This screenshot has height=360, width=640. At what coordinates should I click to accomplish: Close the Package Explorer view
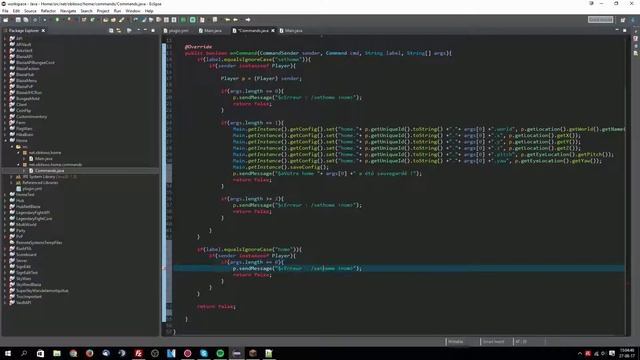(x=43, y=31)
